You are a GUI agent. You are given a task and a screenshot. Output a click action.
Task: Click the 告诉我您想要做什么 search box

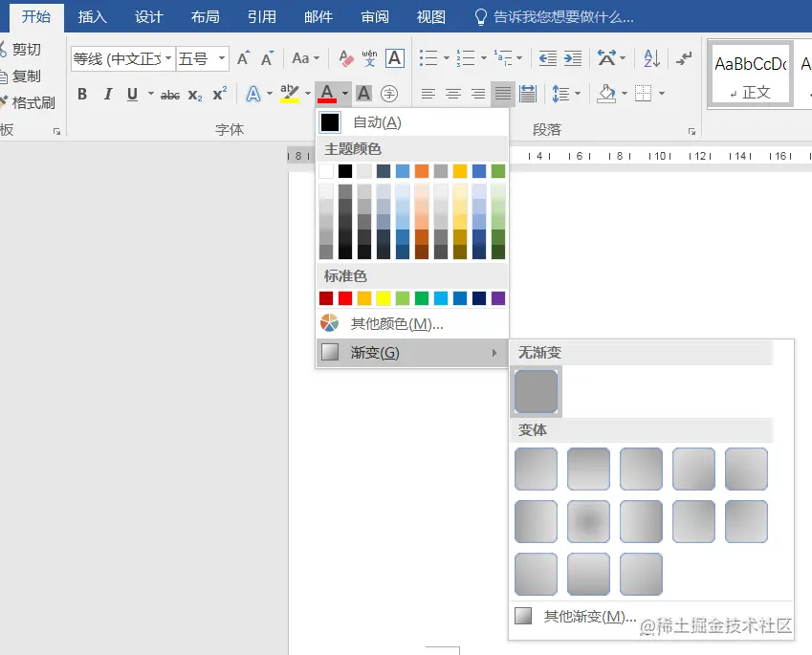(554, 17)
